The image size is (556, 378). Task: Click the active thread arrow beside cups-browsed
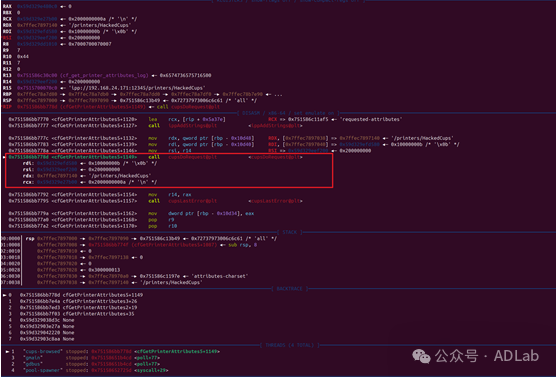[7, 351]
